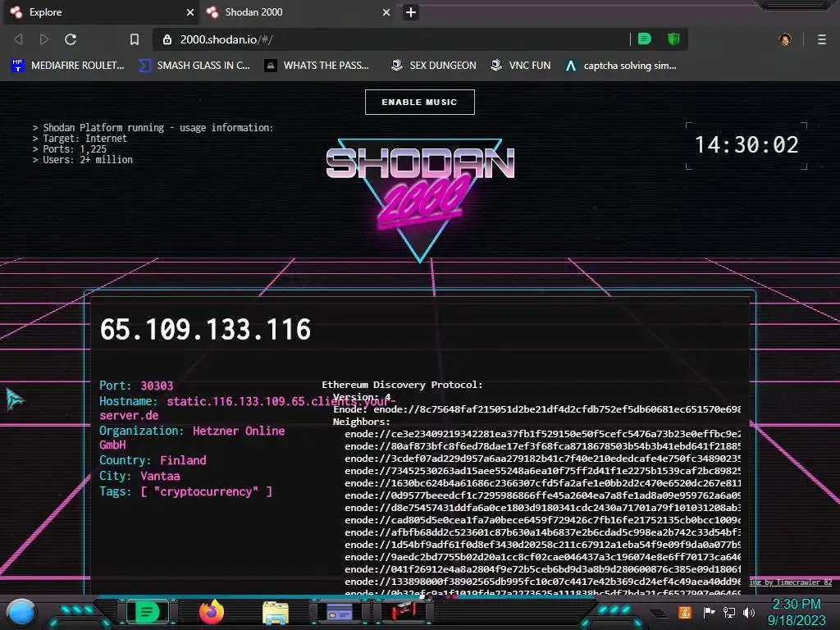840x630 pixels.
Task: Click the Ethereum Discovery Protocol heading
Action: click(402, 385)
